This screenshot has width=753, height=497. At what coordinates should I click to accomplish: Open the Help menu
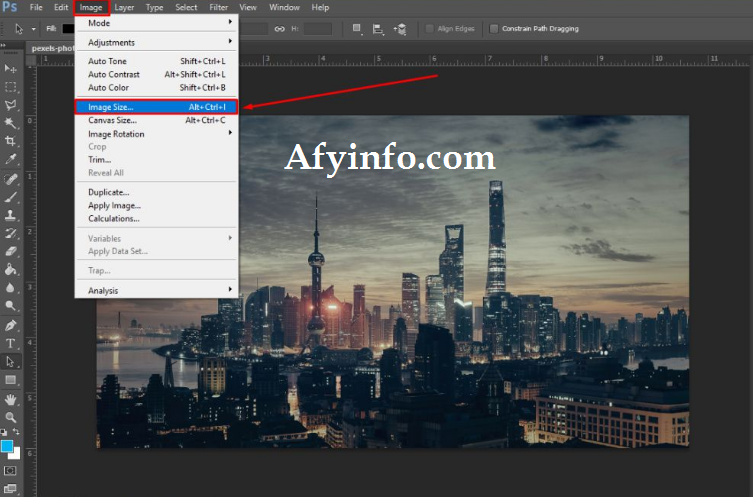pos(320,7)
